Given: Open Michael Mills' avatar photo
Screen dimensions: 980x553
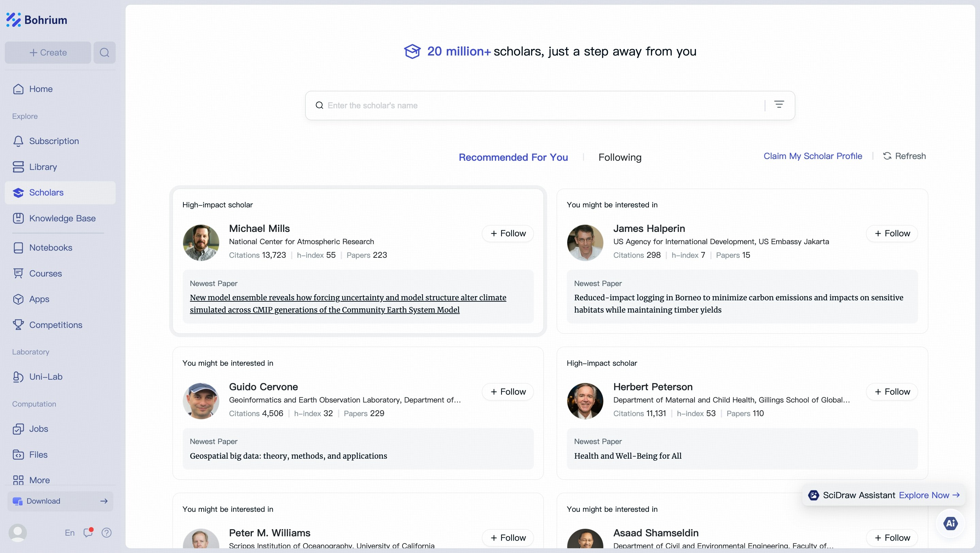Looking at the screenshot, I should 201,242.
